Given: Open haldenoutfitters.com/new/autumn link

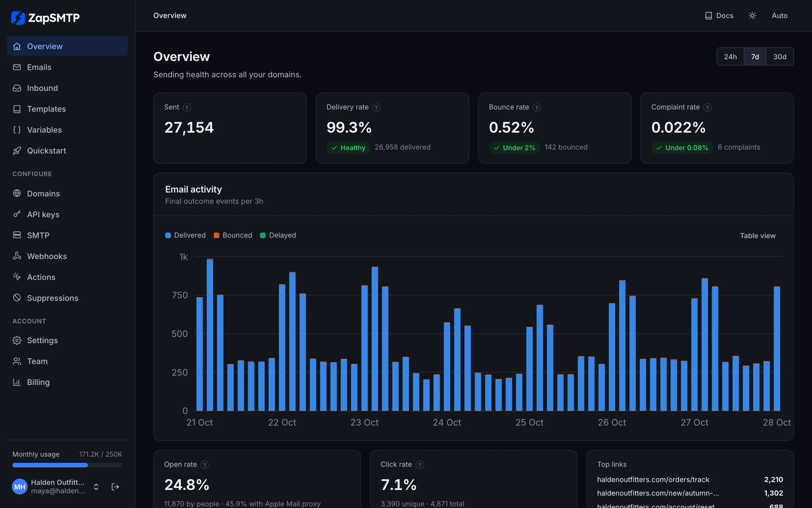Looking at the screenshot, I should 658,493.
